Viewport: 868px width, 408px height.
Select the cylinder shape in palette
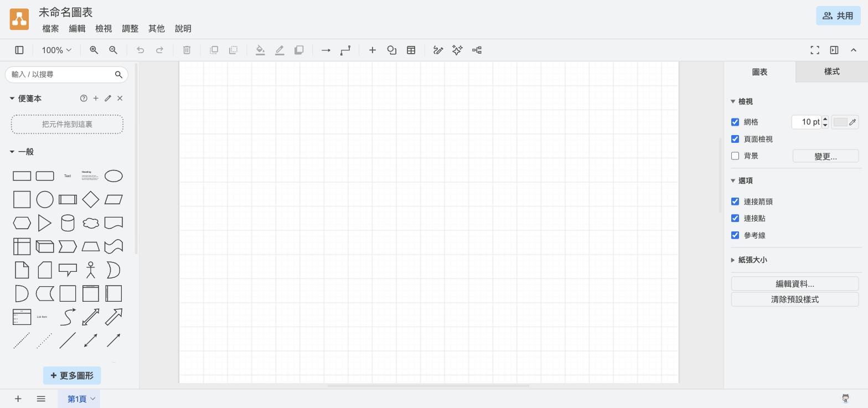[x=68, y=223]
